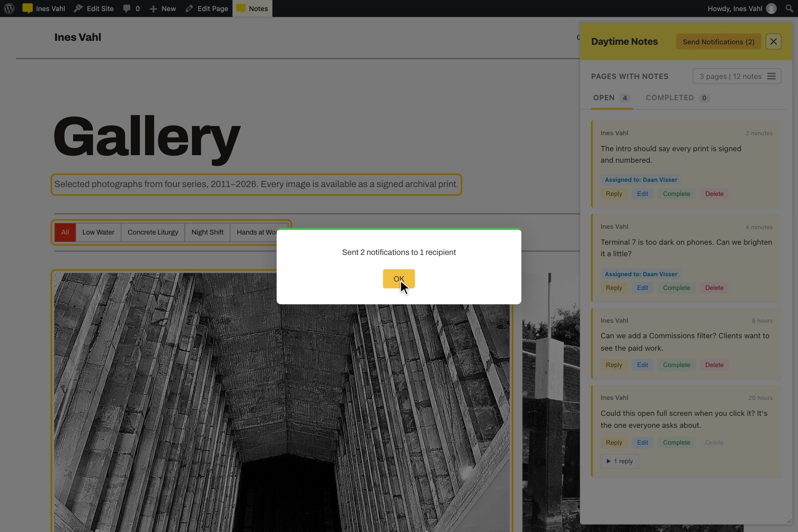Delete the Commissions filter note
This screenshot has width=798, height=532.
[714, 365]
